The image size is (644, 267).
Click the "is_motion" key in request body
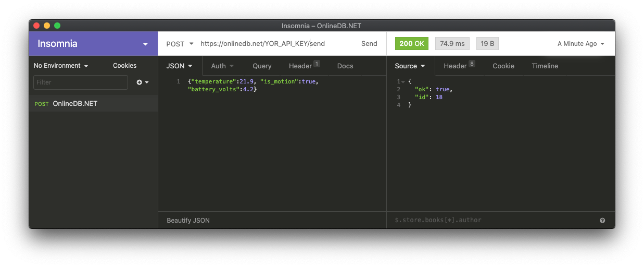279,81
